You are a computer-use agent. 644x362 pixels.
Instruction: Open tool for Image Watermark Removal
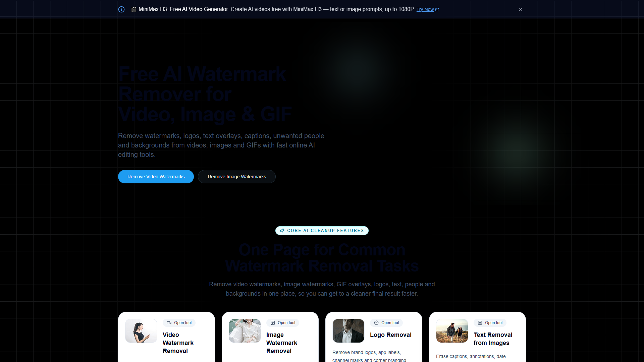(x=283, y=323)
